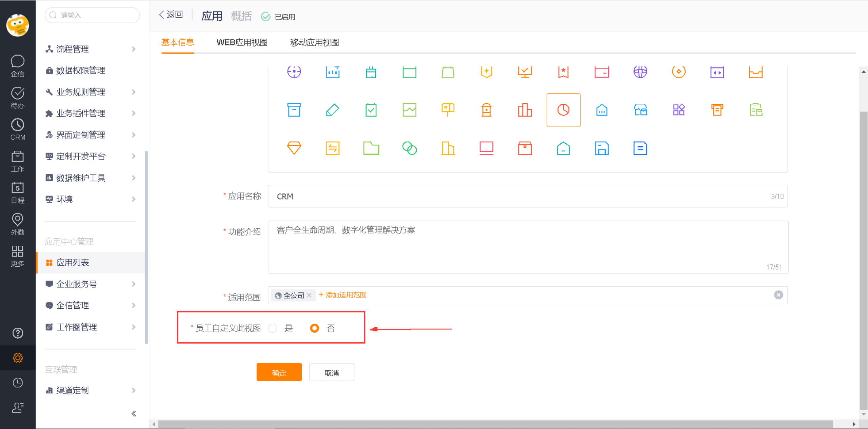Open the 企信 chat icon in sidebar
This screenshot has width=868, height=429.
pyautogui.click(x=18, y=66)
